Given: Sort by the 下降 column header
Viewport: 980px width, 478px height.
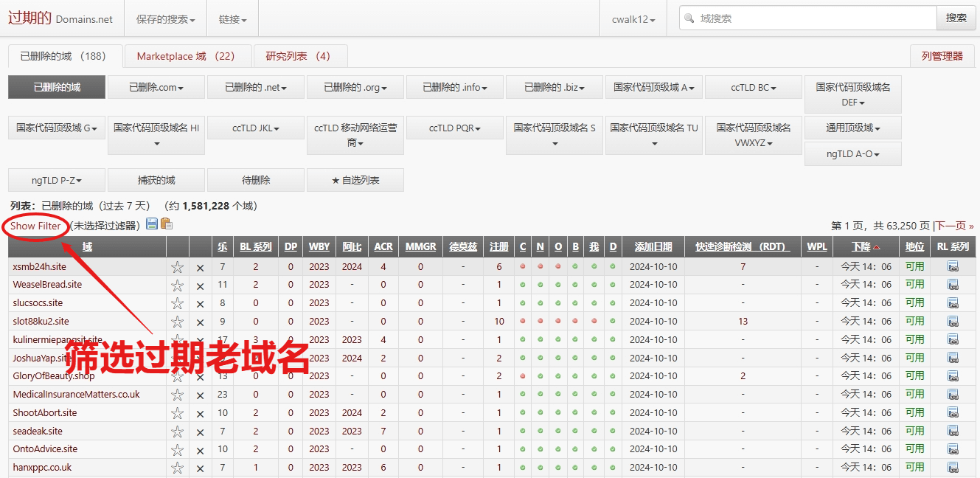Looking at the screenshot, I should pyautogui.click(x=863, y=246).
